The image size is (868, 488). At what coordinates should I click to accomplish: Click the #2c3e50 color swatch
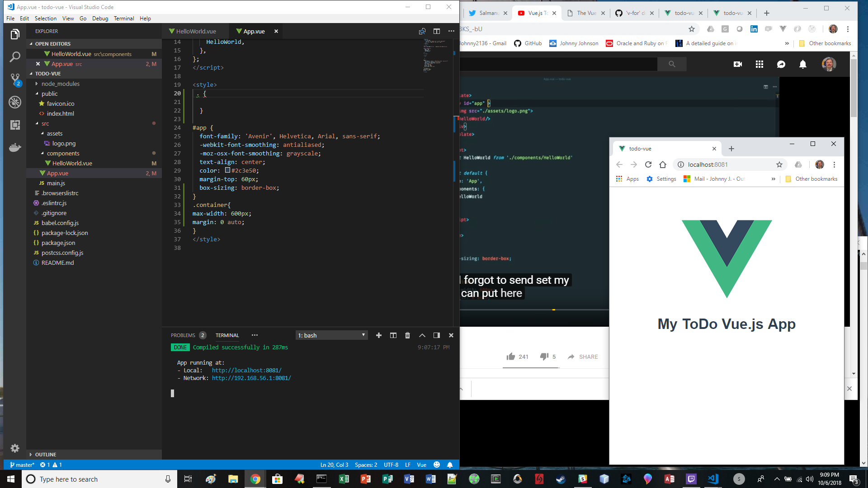[x=227, y=170]
